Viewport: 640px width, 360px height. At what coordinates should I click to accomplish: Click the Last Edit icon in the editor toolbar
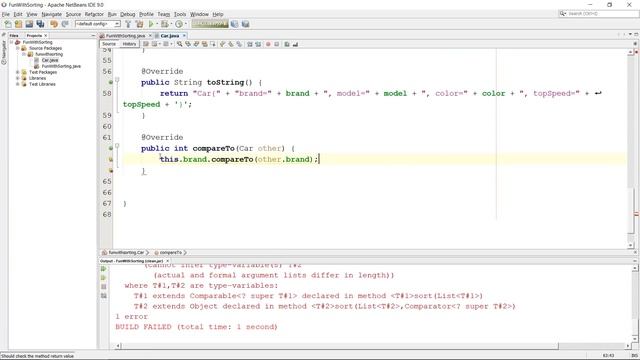click(146, 44)
